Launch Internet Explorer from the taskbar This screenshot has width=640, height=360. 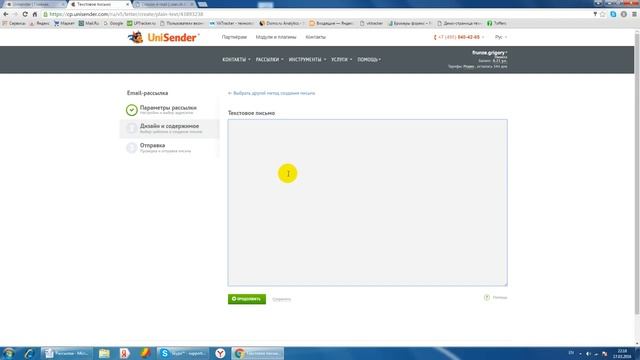[29, 353]
